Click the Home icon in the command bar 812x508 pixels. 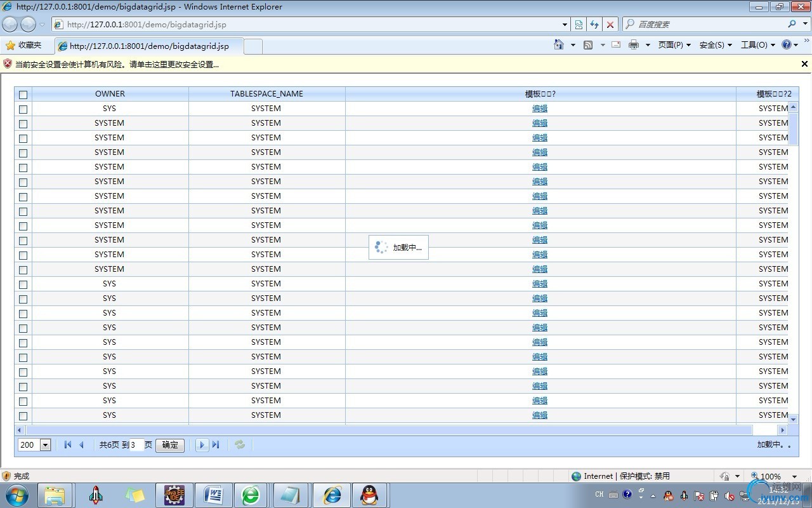pos(559,44)
